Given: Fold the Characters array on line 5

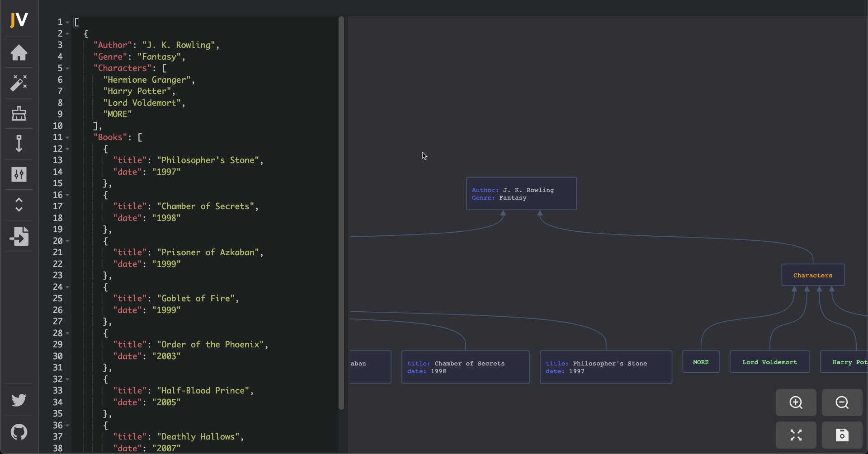Looking at the screenshot, I should [67, 68].
